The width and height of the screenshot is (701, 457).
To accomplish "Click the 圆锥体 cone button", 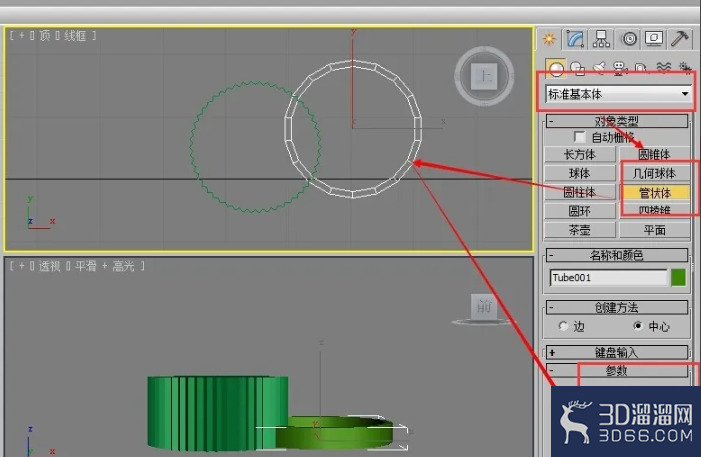I will tap(654, 155).
